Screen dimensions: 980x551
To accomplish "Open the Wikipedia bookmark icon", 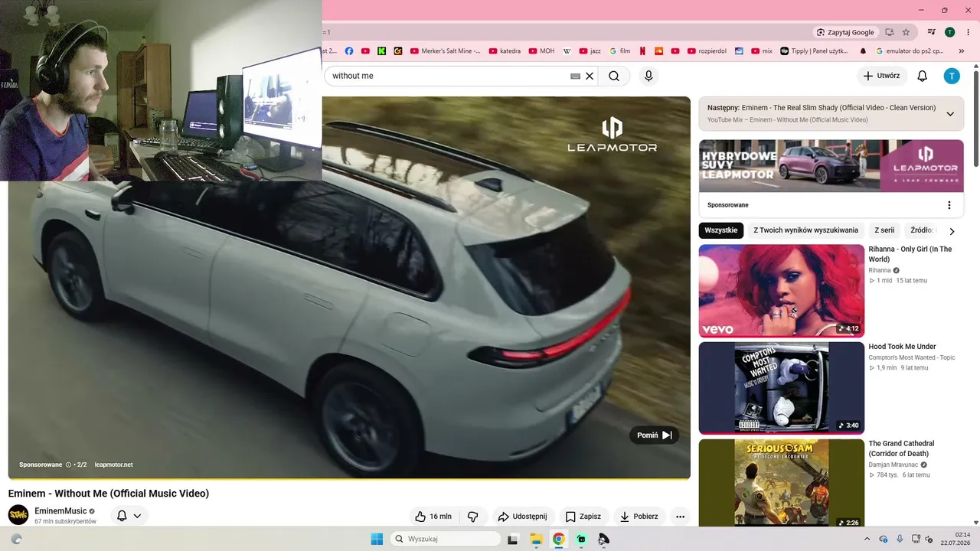I will (567, 51).
